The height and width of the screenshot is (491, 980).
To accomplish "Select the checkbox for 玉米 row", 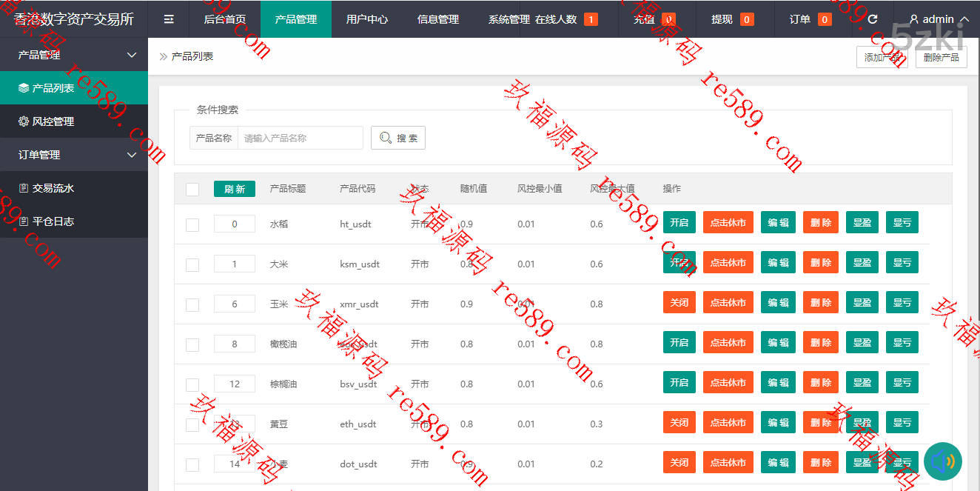I will [x=192, y=304].
